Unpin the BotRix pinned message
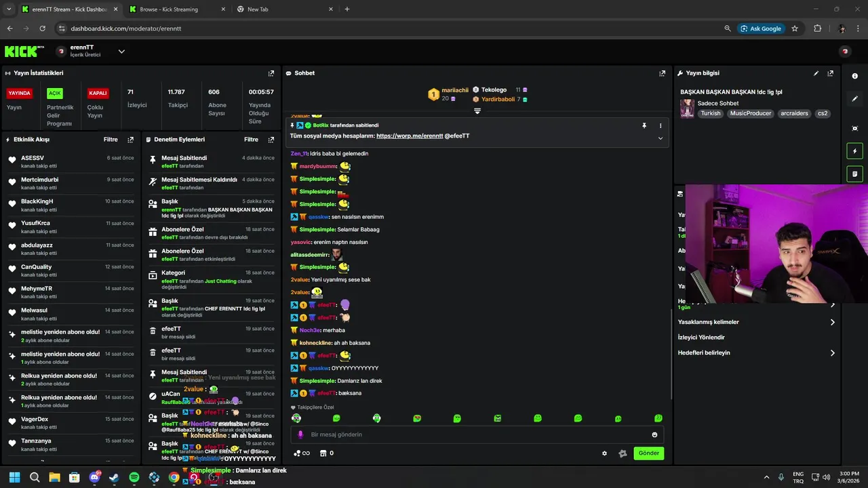868x488 pixels. point(644,125)
